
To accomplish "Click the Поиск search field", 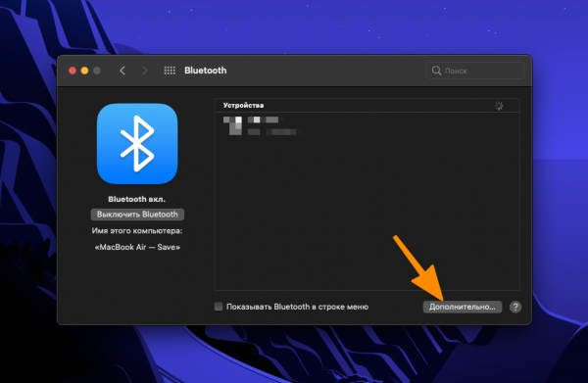I will click(475, 71).
